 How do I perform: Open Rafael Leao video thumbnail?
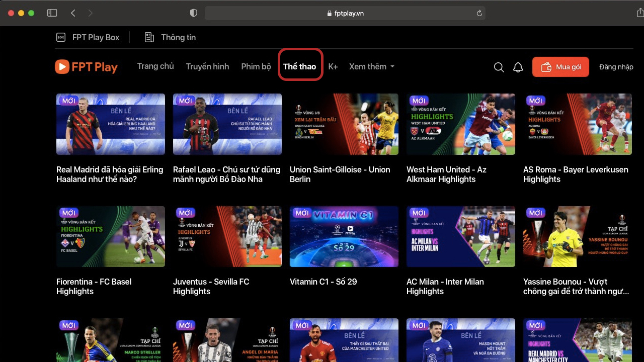(227, 124)
